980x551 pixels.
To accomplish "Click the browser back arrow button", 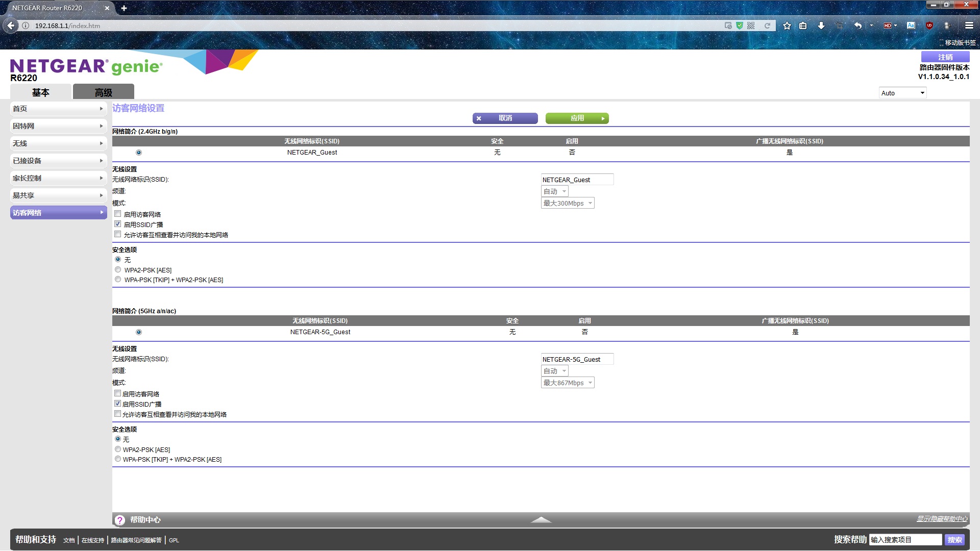I will coord(11,26).
